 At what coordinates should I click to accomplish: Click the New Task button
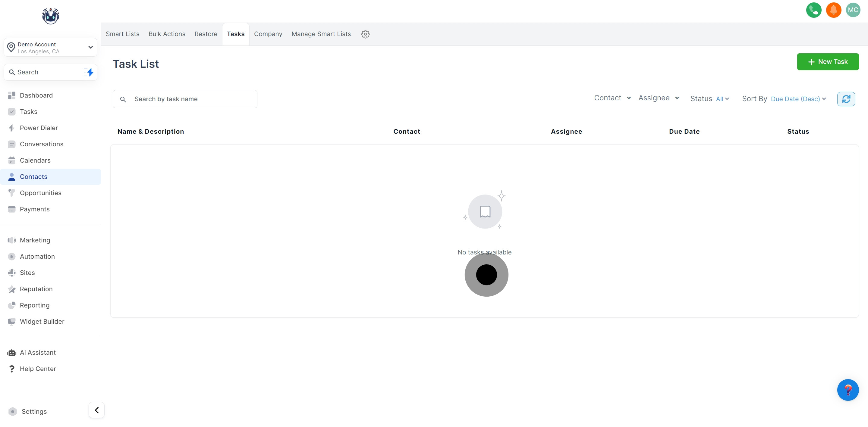(827, 62)
